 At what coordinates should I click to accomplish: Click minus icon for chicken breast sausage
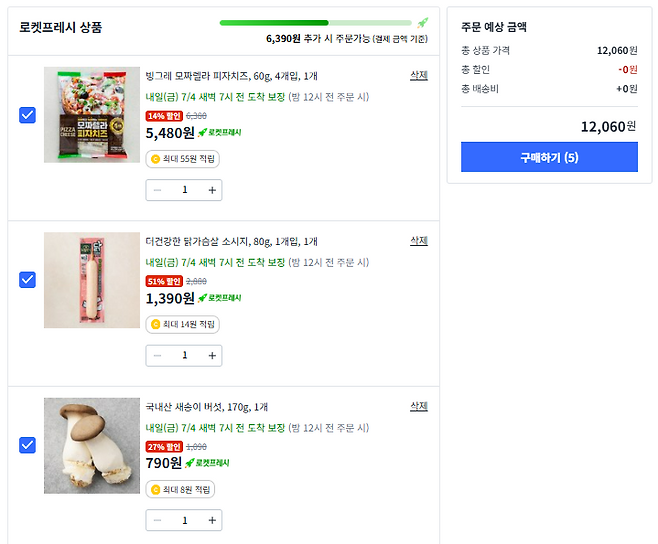pos(157,355)
